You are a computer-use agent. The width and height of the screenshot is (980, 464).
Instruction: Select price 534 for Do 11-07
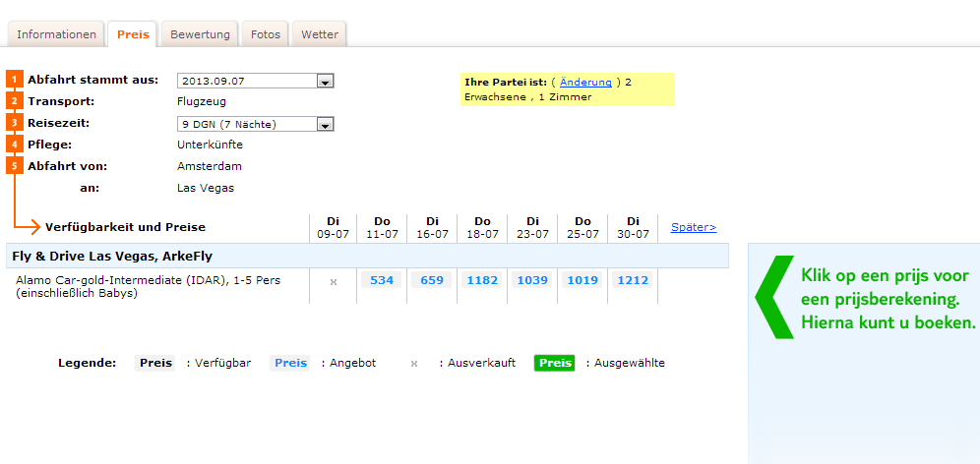tap(382, 281)
